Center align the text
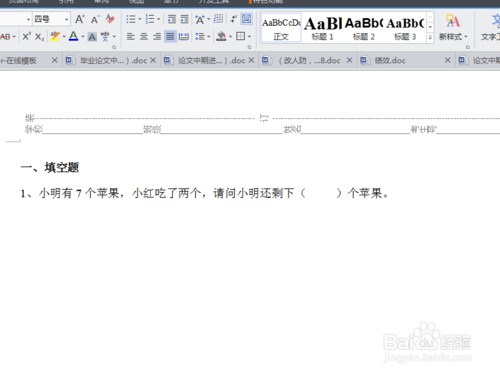The height and width of the screenshot is (375, 500). pyautogui.click(x=144, y=36)
